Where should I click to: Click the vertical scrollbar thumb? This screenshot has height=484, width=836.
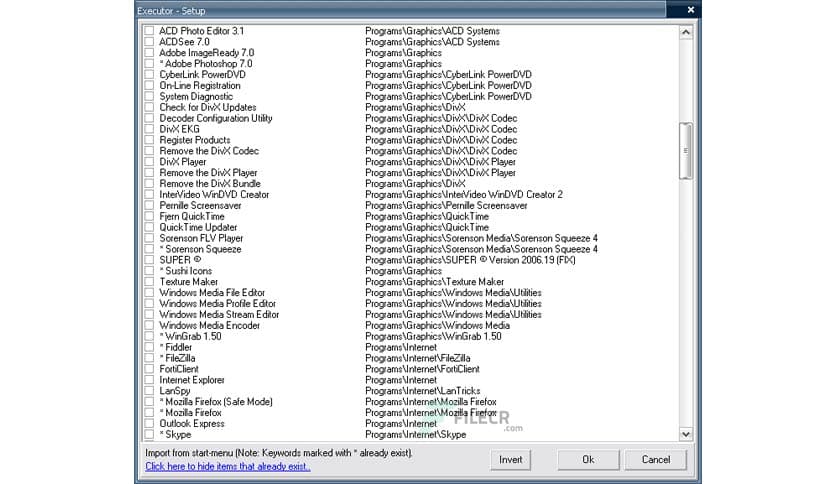tap(686, 151)
